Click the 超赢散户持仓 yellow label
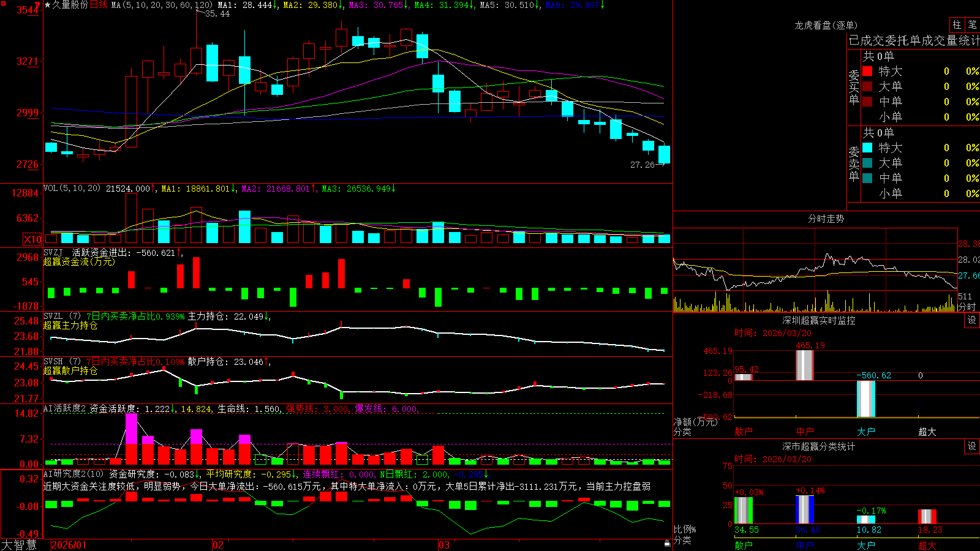The height and width of the screenshot is (551, 980). point(70,370)
